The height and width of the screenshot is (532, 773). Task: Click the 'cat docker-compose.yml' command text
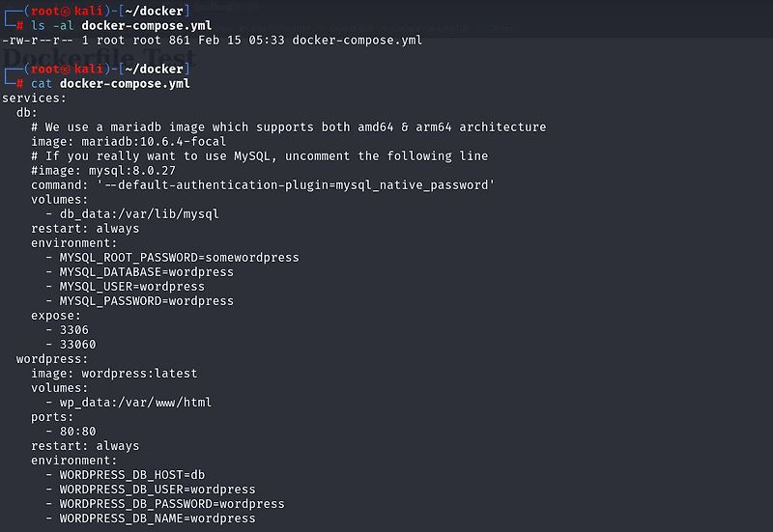[110, 84]
